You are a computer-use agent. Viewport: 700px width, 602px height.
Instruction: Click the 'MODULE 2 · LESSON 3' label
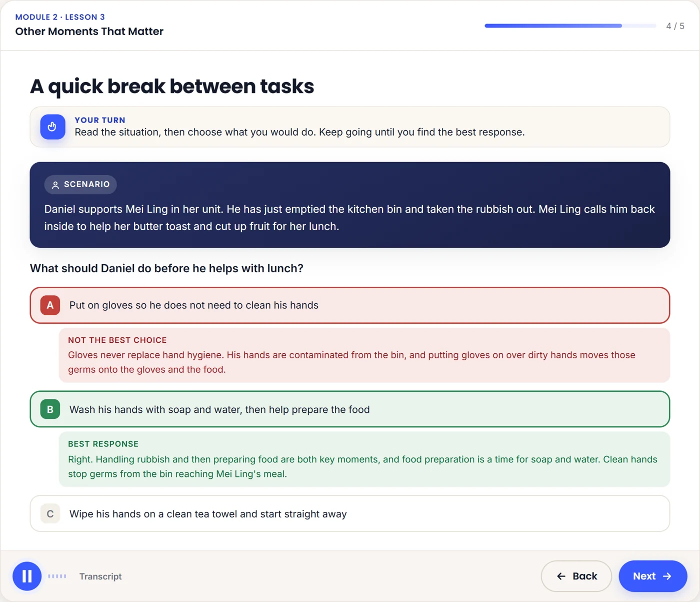[60, 17]
